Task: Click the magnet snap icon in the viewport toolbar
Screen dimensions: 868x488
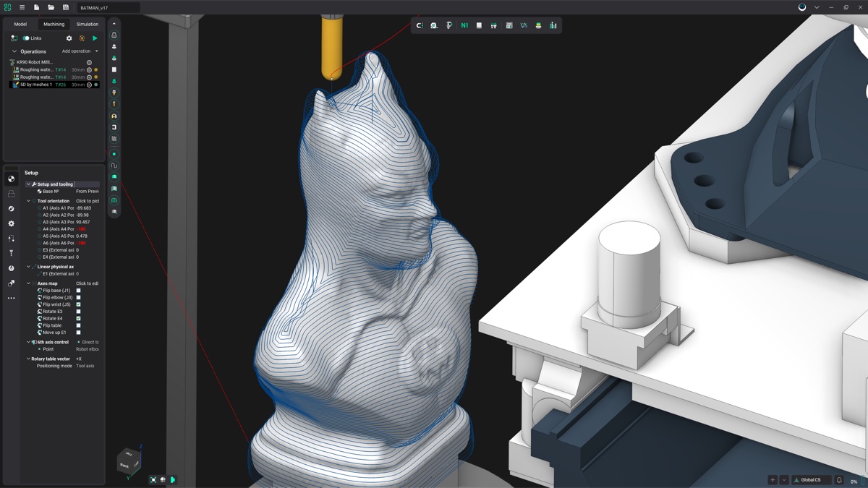Action: tap(433, 25)
